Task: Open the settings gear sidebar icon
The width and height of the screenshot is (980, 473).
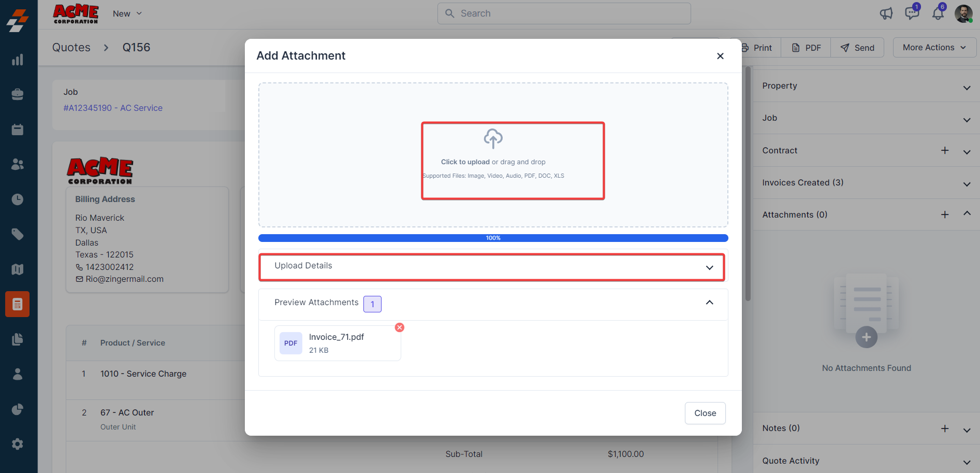Action: (18, 444)
